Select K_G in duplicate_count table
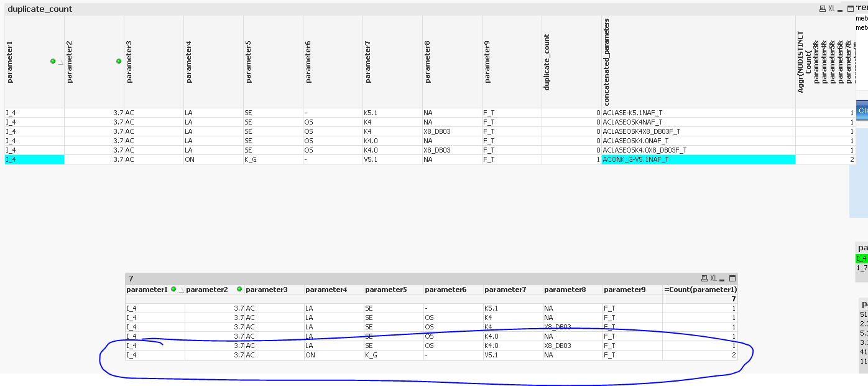The image size is (868, 386). click(273, 159)
